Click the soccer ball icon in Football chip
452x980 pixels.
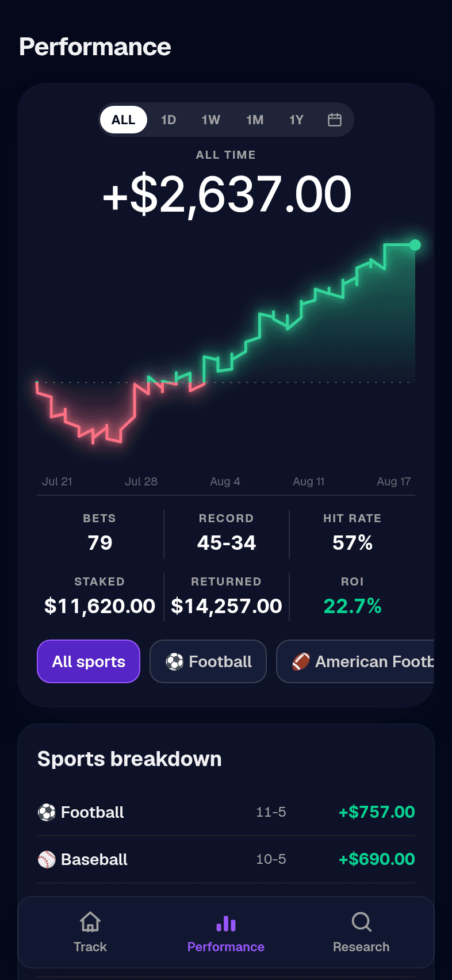(x=175, y=661)
